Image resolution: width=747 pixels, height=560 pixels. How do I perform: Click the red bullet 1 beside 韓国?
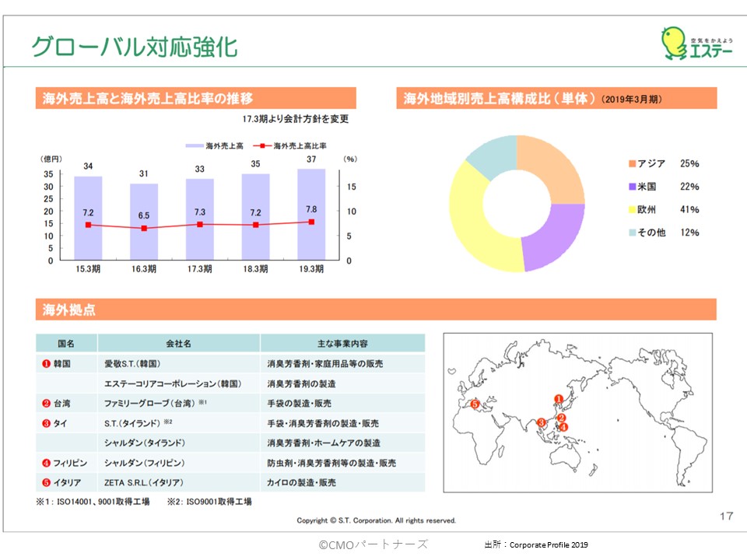pyautogui.click(x=47, y=363)
